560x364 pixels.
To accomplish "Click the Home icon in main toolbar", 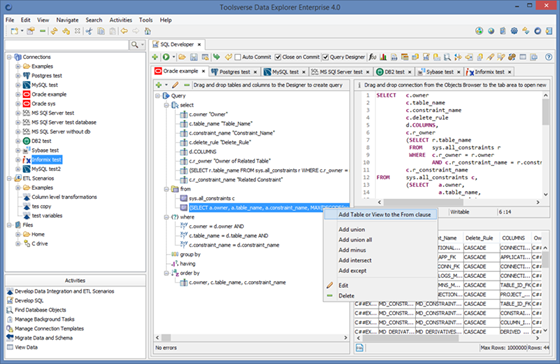I will coord(148,31).
